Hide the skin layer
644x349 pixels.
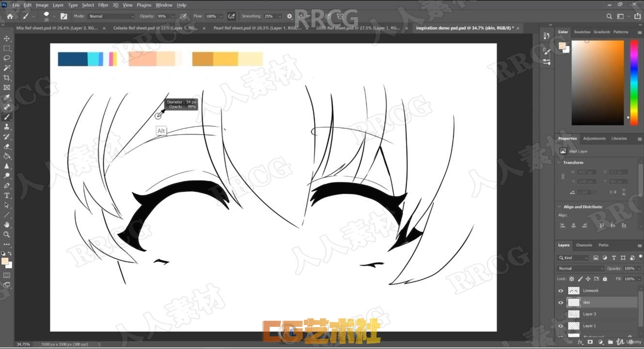561,302
